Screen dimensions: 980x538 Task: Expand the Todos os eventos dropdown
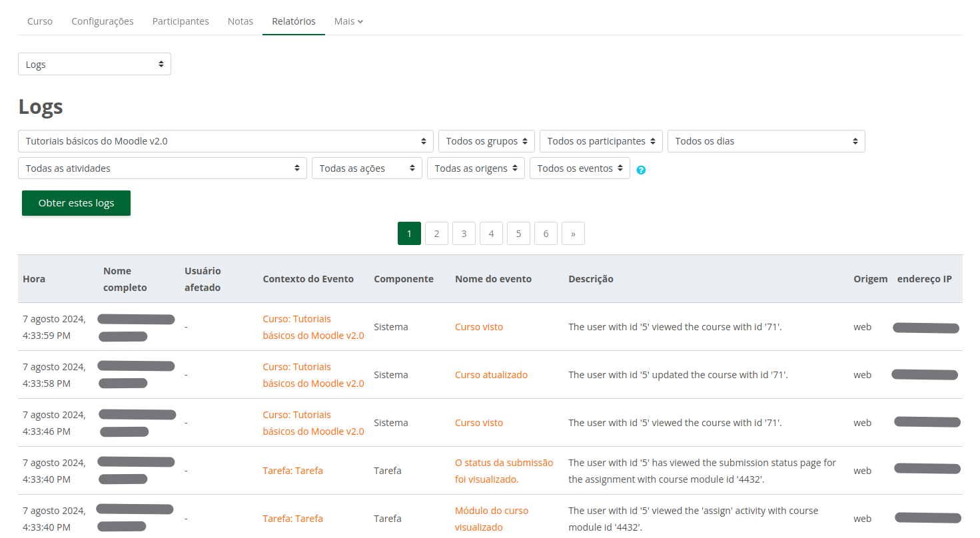click(580, 168)
